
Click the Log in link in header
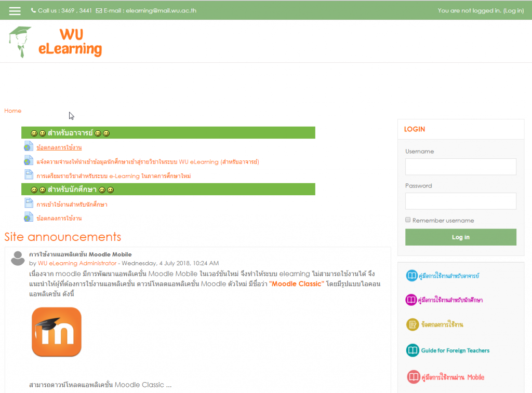tap(513, 10)
